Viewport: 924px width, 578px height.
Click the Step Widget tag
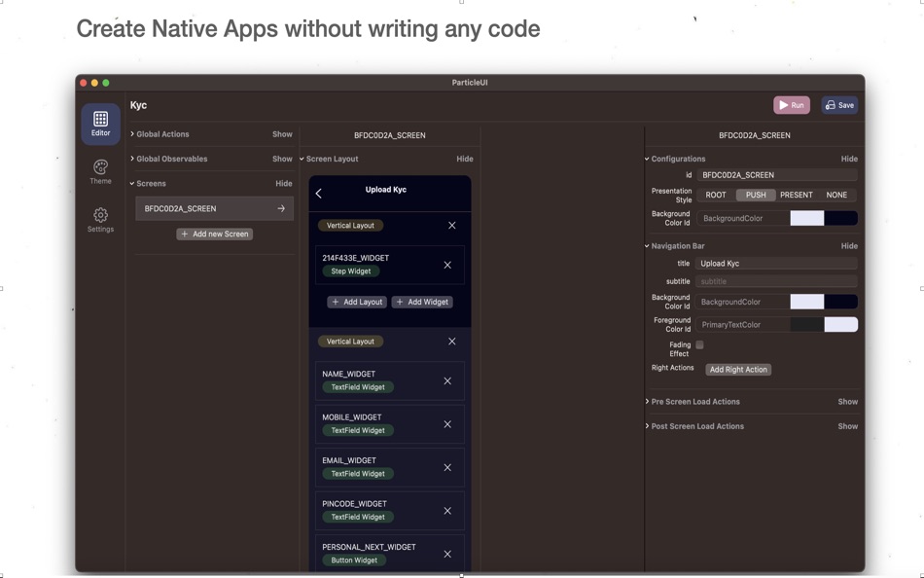coord(350,271)
